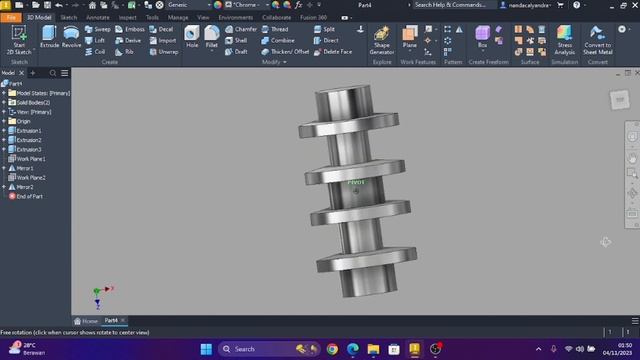This screenshot has height=360, width=640.
Task: Select the Combine tool
Action: (x=278, y=40)
